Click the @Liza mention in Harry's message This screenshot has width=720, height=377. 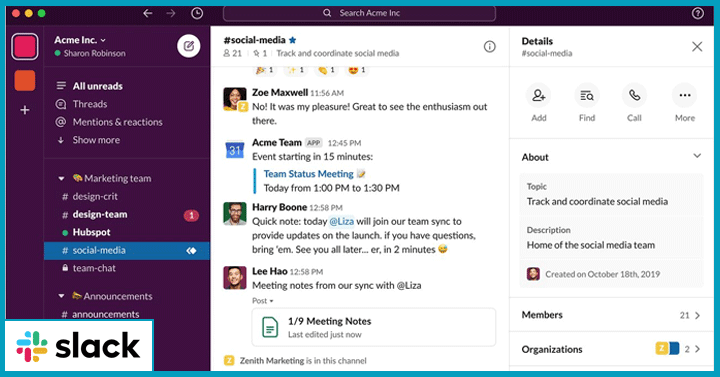pos(342,221)
